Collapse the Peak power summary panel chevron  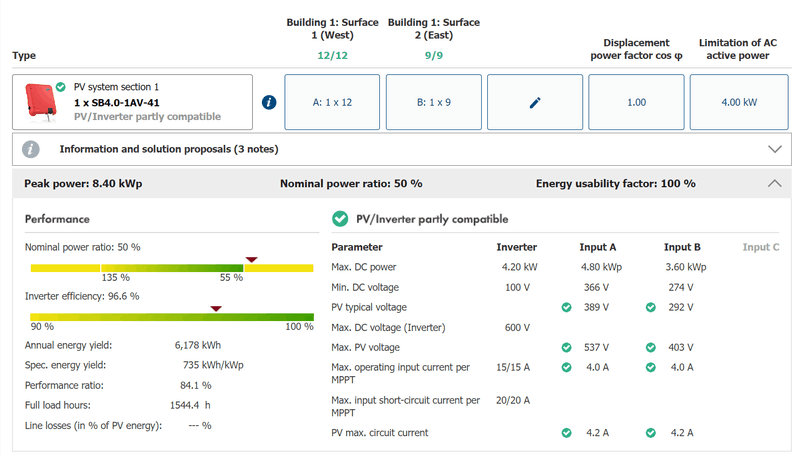point(774,184)
